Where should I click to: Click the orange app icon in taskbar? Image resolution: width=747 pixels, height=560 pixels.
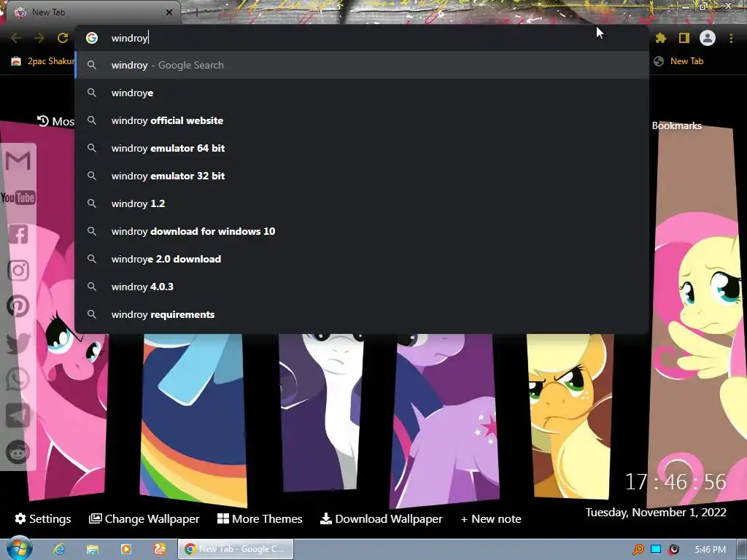click(160, 549)
